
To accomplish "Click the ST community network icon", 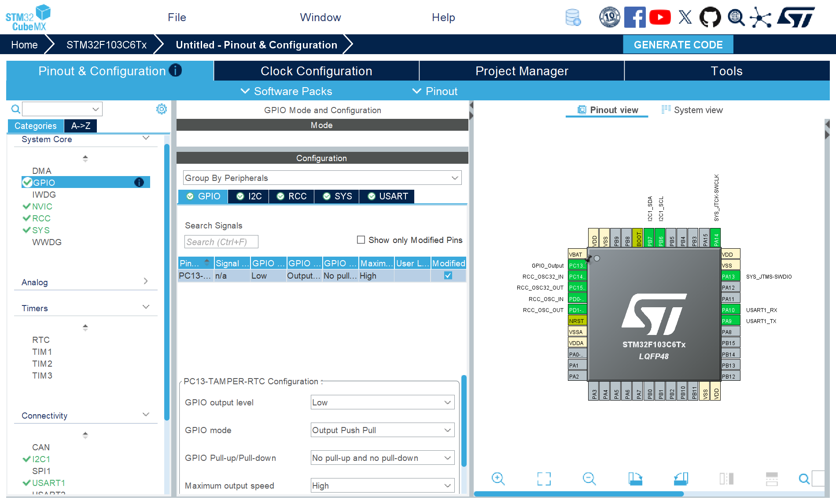I will tap(761, 18).
